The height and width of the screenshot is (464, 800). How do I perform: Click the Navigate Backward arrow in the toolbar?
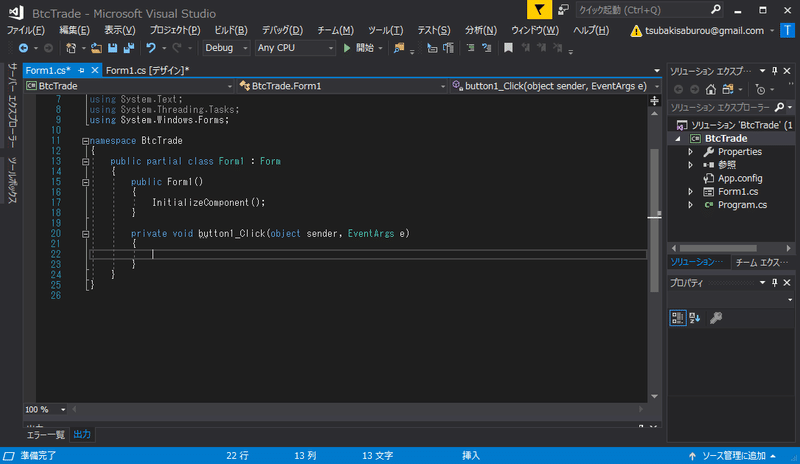point(23,48)
